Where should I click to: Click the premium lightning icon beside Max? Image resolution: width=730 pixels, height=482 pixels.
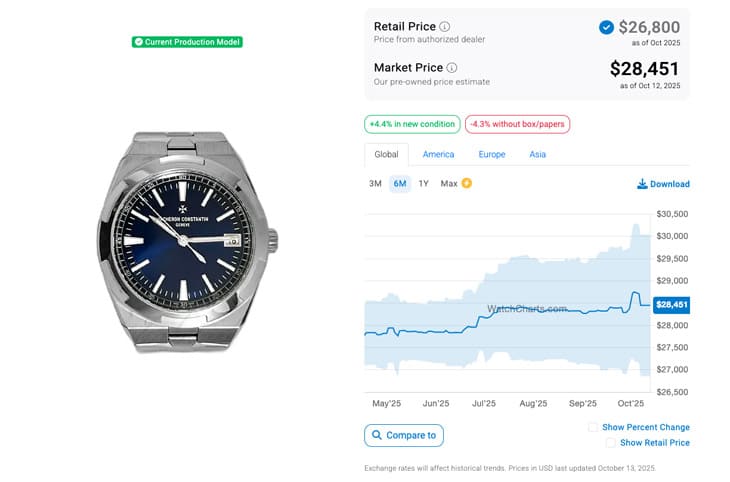pos(467,184)
